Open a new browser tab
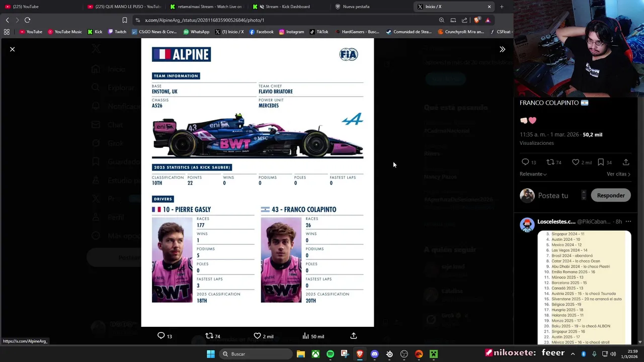Viewport: 644px width, 362px height. click(502, 7)
